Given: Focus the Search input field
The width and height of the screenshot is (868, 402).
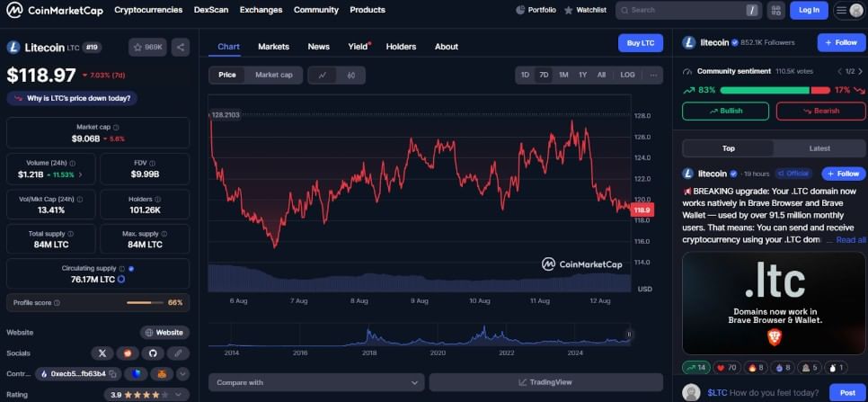Looking at the screenshot, I should coord(688,10).
